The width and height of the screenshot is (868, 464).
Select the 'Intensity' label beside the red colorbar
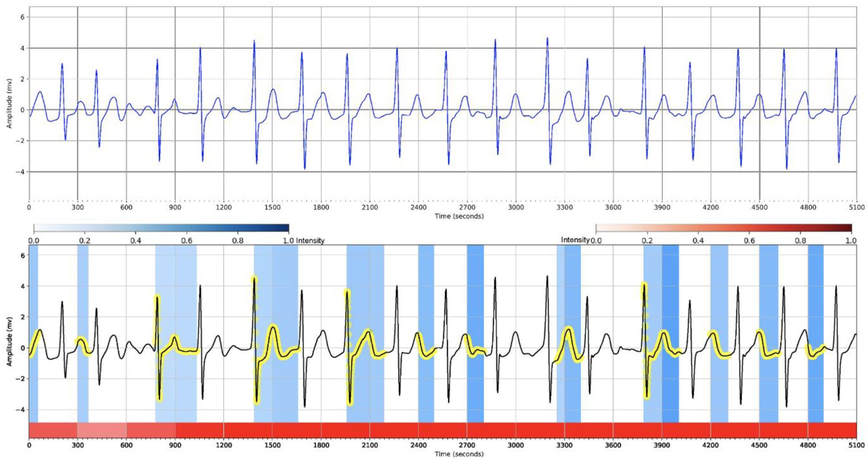click(575, 240)
